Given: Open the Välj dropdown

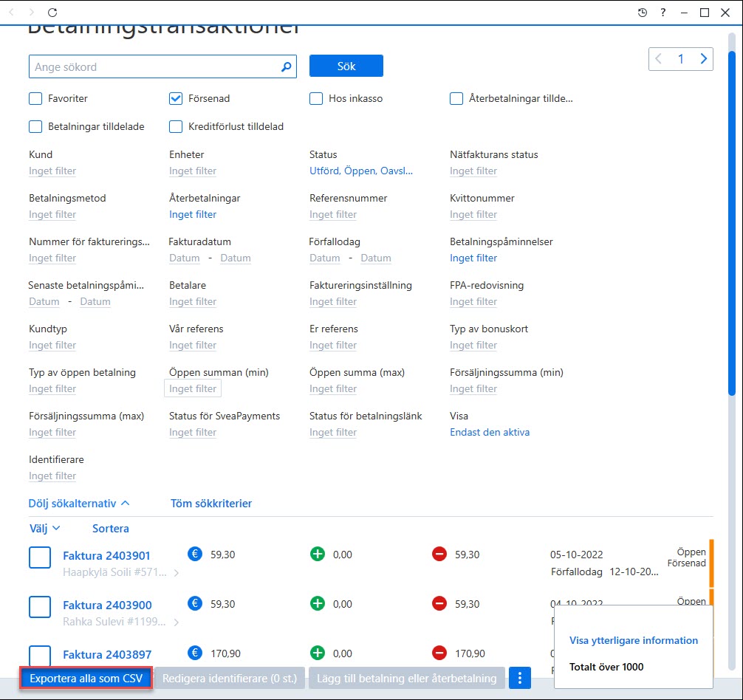Looking at the screenshot, I should pos(44,528).
